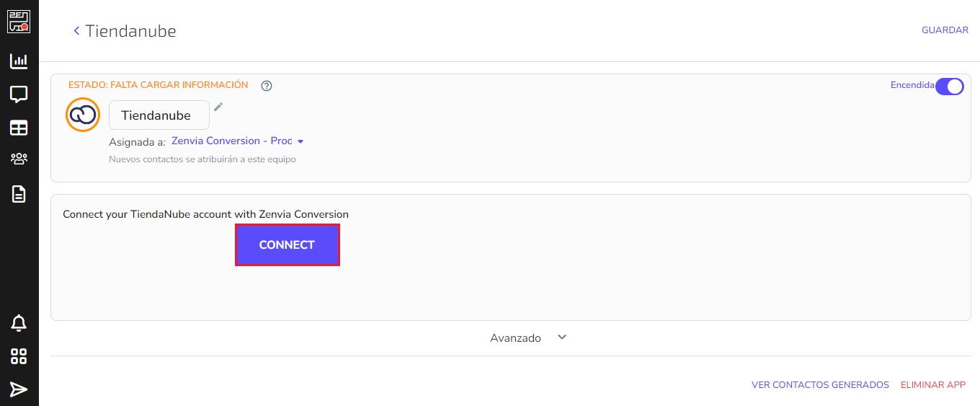Image resolution: width=980 pixels, height=406 pixels.
Task: Open Ver Contactos Generados link
Action: click(820, 385)
